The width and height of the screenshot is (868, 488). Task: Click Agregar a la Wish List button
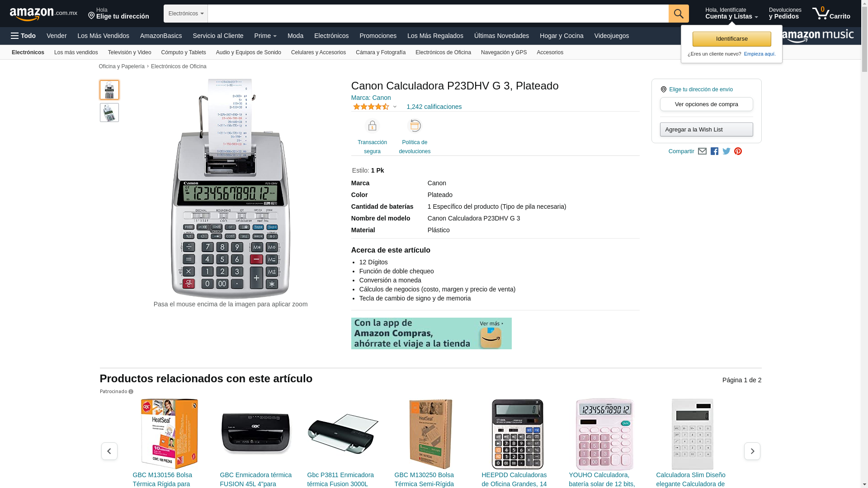point(706,130)
